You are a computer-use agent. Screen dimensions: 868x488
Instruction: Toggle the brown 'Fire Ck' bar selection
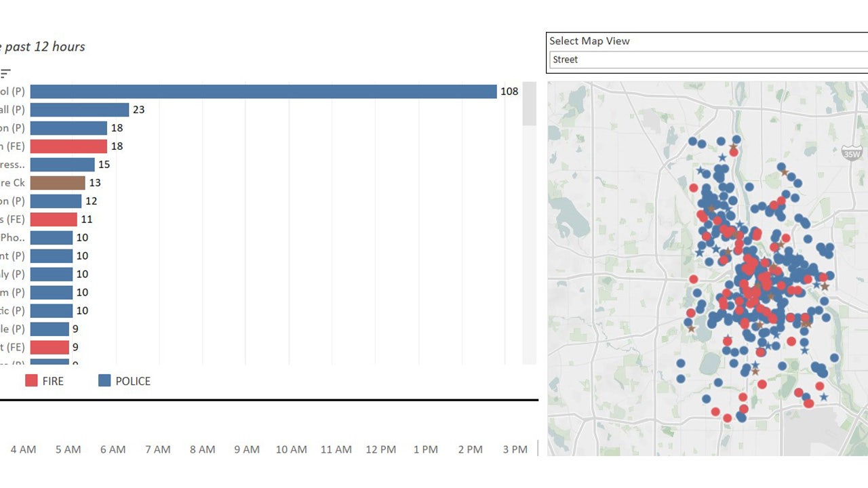58,182
